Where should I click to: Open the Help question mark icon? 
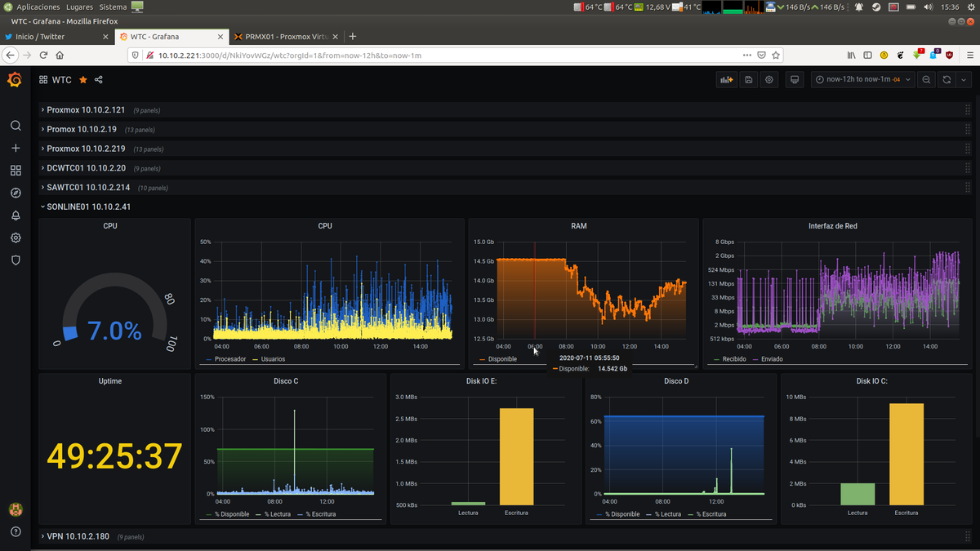16,532
